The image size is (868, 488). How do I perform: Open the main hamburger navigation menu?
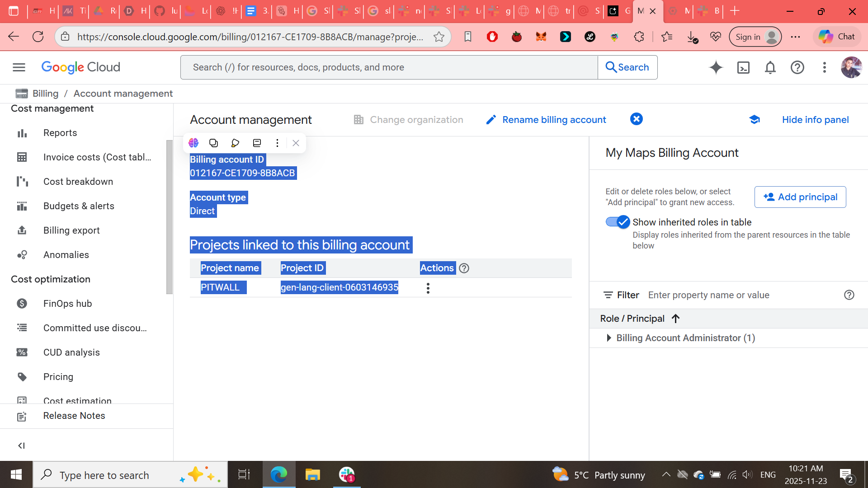19,67
